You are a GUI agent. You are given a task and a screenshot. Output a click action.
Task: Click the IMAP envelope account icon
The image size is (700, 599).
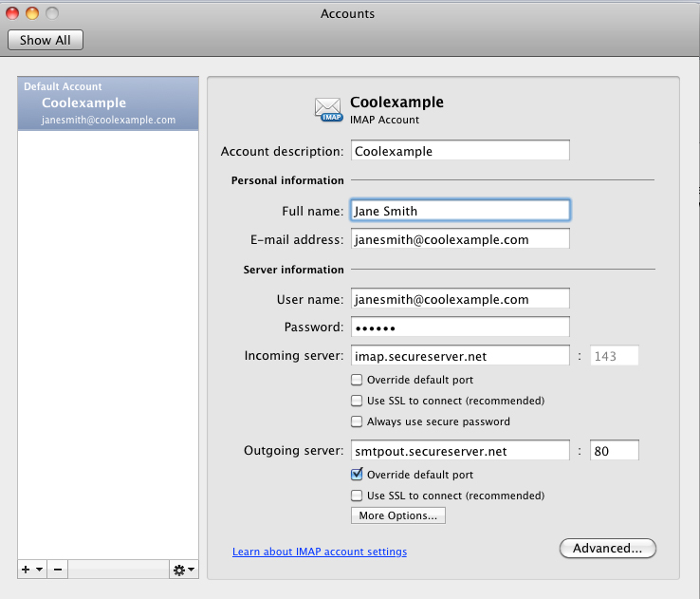(x=329, y=109)
